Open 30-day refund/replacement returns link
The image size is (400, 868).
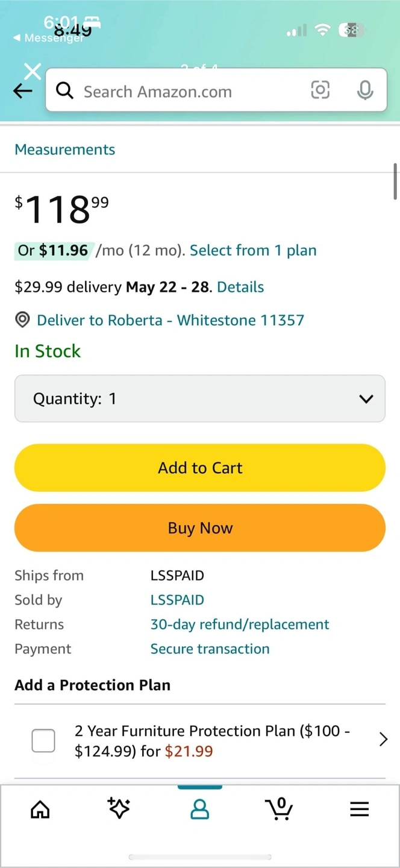tap(240, 624)
